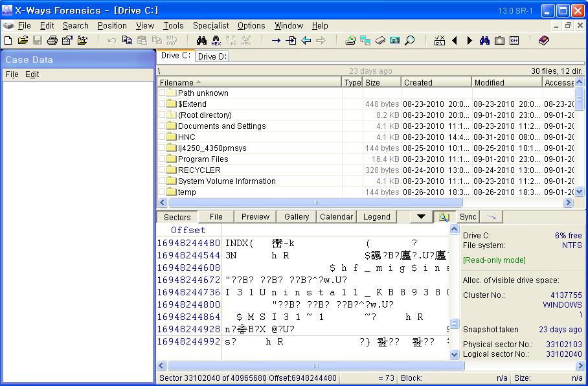Click the blue binoculars search icon
This screenshot has width=588, height=386.
pyautogui.click(x=484, y=41)
